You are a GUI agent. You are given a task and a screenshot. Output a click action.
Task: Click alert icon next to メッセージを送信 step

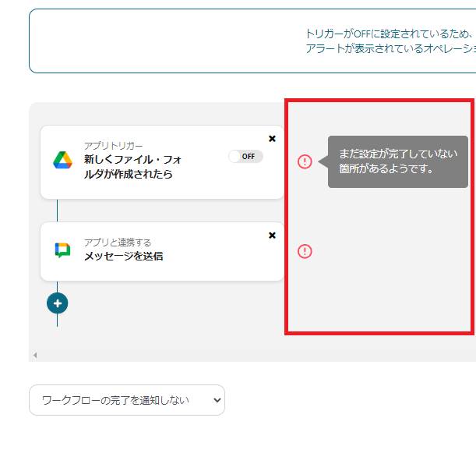(x=305, y=251)
